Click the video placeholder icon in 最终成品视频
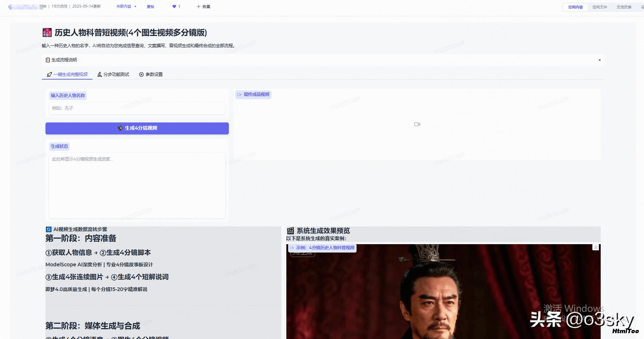This screenshot has height=339, width=644. click(x=417, y=124)
